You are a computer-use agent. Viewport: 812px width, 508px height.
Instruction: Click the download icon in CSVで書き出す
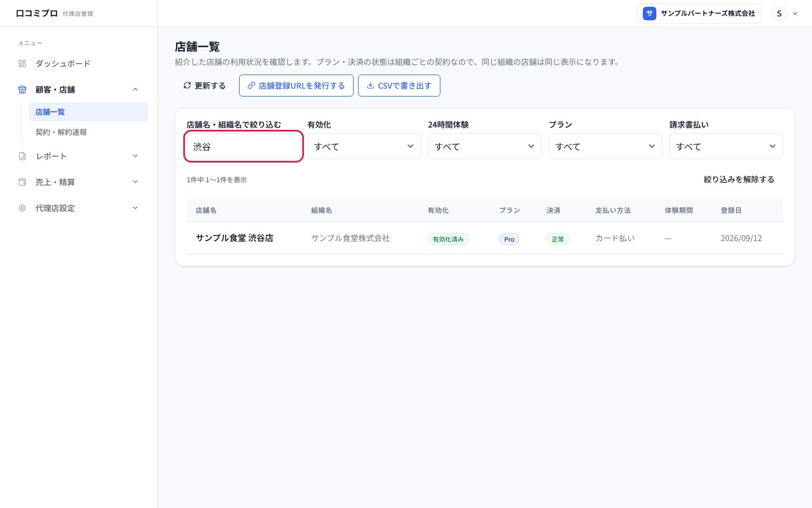click(370, 86)
